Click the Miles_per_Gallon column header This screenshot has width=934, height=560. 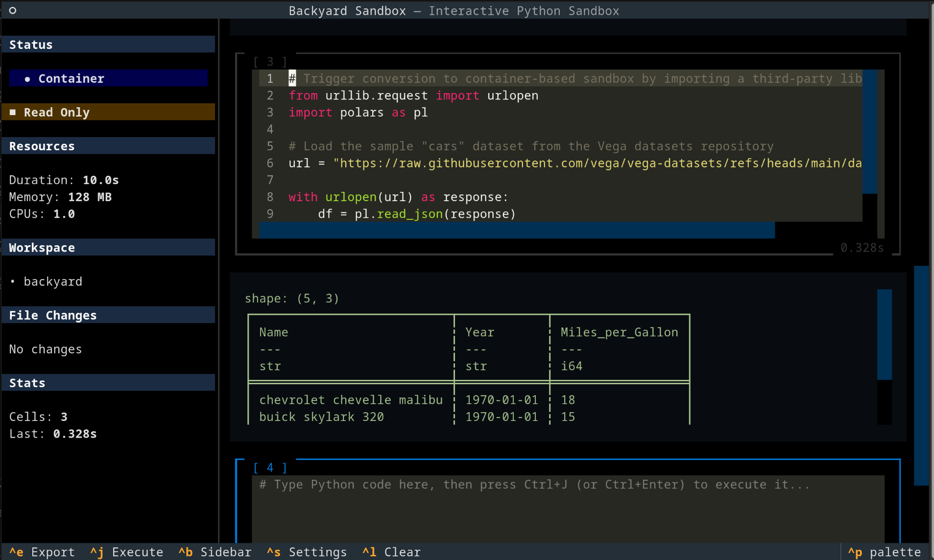click(x=619, y=332)
